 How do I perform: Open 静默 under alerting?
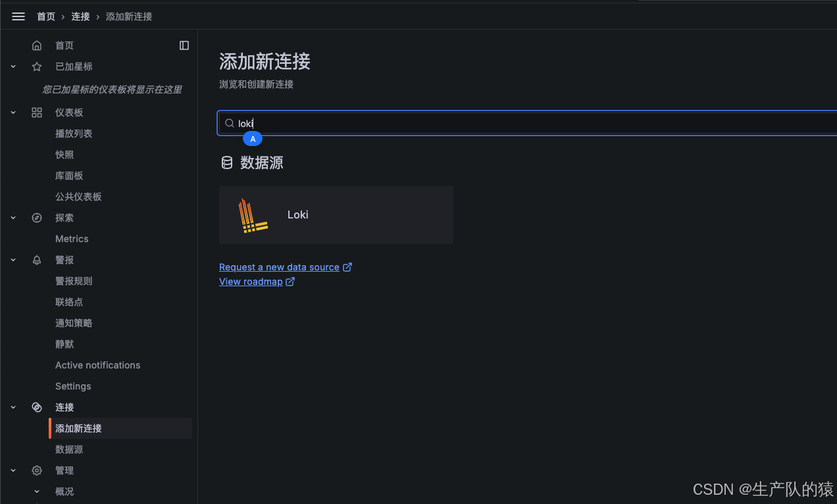[64, 344]
